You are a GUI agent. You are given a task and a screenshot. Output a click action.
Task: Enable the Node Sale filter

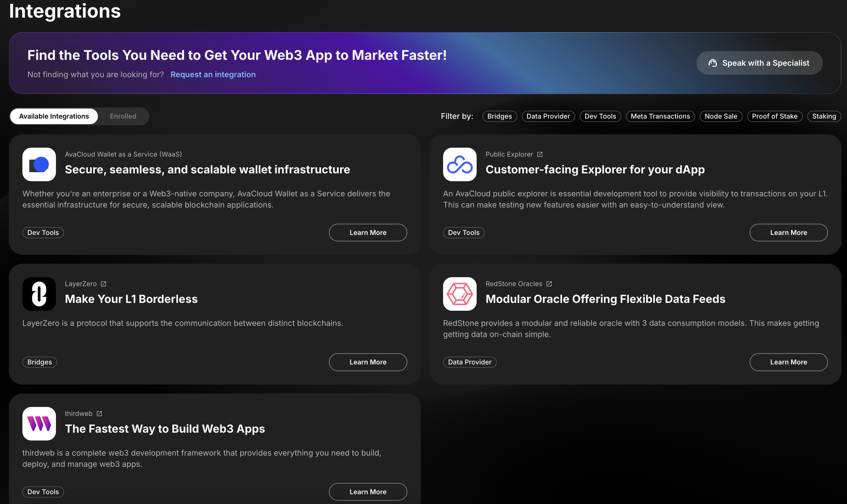pyautogui.click(x=721, y=116)
